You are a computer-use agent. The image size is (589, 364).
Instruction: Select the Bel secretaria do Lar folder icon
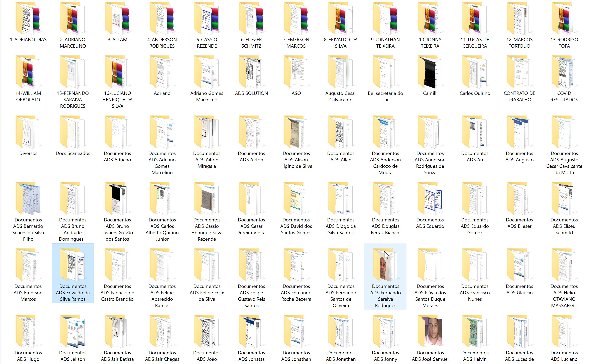385,72
